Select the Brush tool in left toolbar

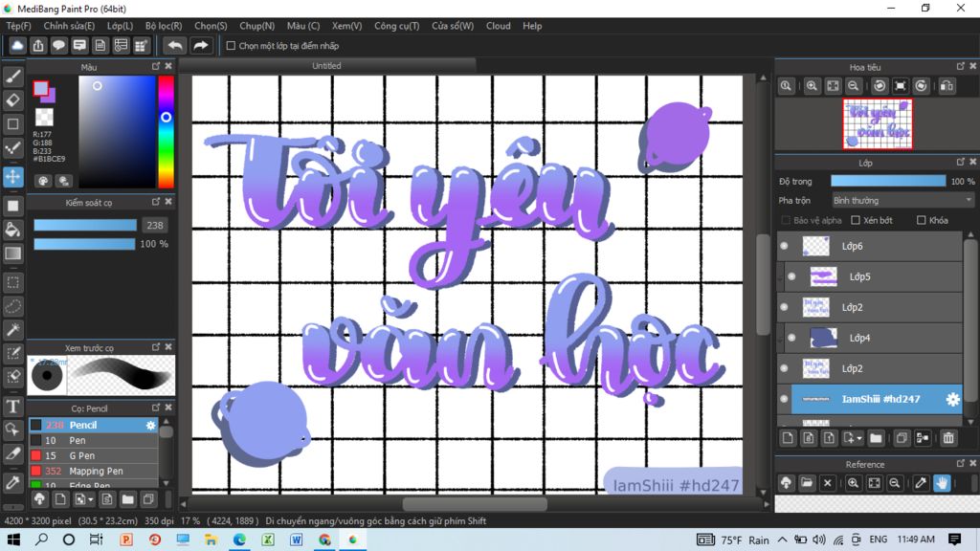click(13, 77)
